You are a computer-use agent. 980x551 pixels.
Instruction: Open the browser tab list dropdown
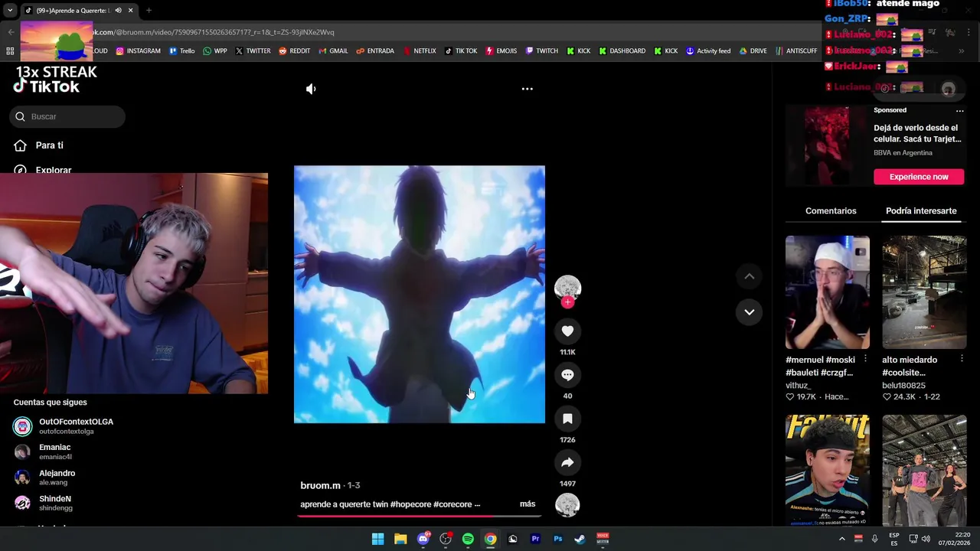coord(10,11)
